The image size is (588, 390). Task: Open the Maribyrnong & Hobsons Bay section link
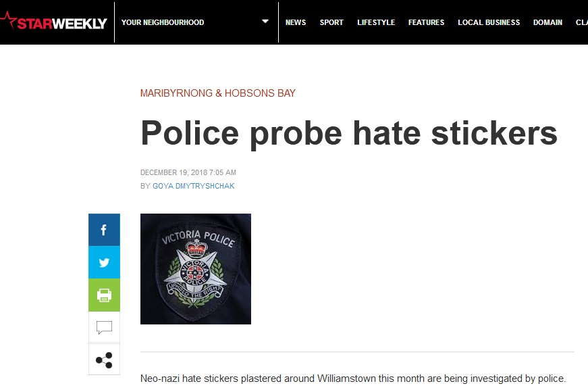click(x=218, y=93)
